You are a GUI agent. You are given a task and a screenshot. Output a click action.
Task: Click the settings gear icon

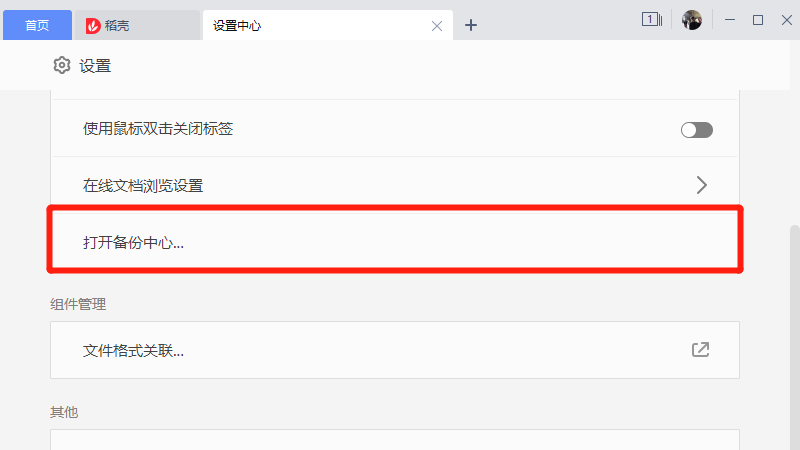[x=62, y=66]
